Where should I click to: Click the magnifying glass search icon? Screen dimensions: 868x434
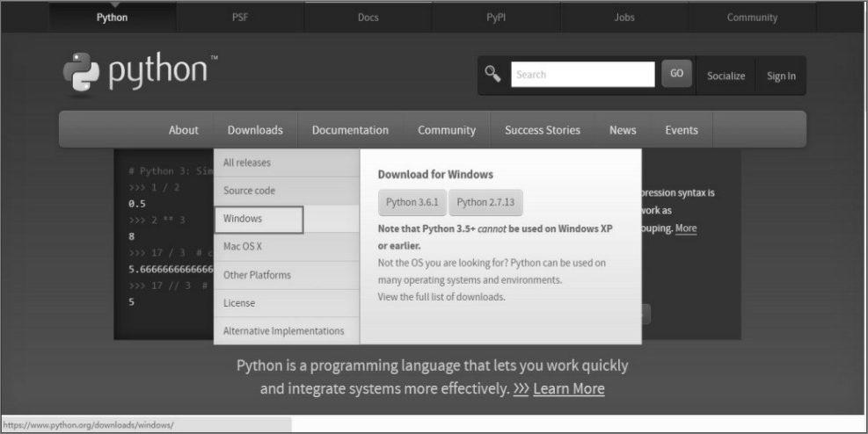pos(492,74)
